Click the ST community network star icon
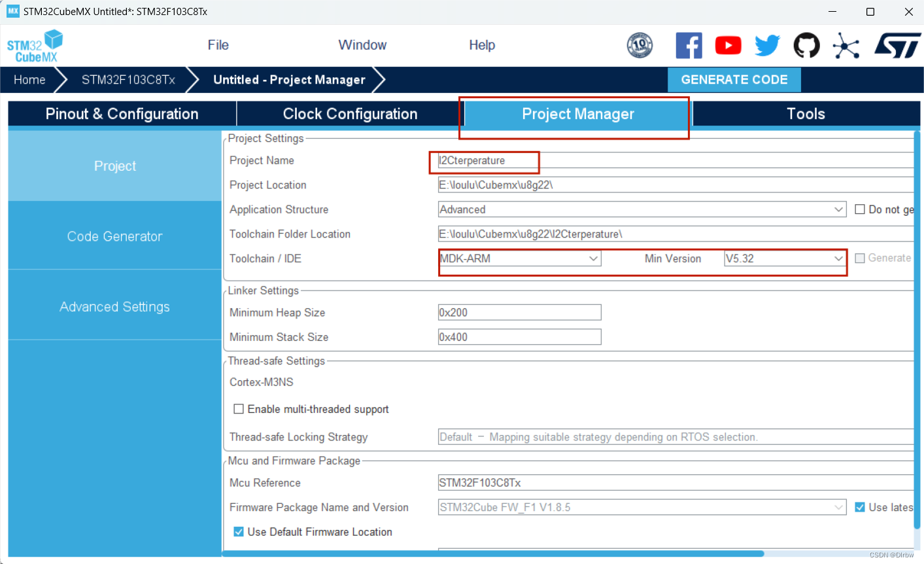 tap(846, 46)
